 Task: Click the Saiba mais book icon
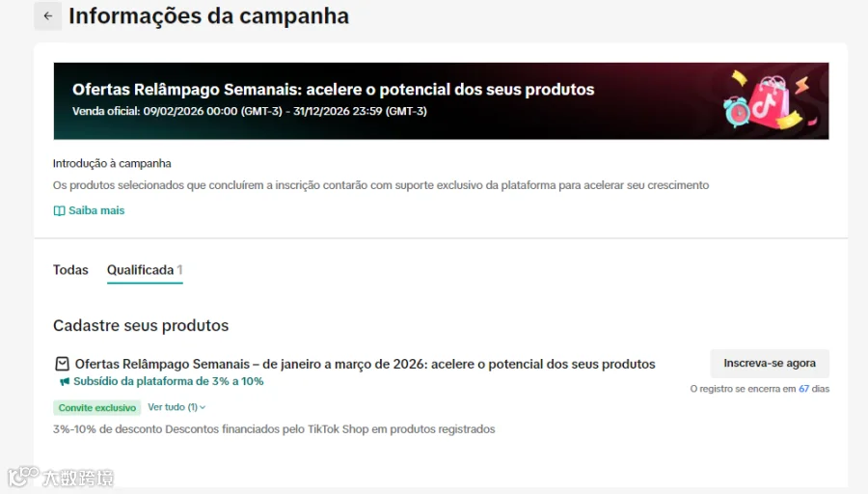59,211
